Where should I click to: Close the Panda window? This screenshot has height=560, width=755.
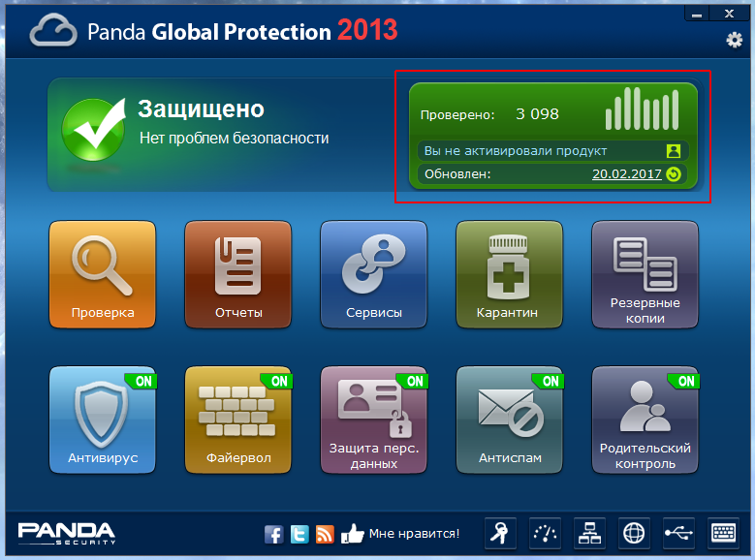[729, 14]
